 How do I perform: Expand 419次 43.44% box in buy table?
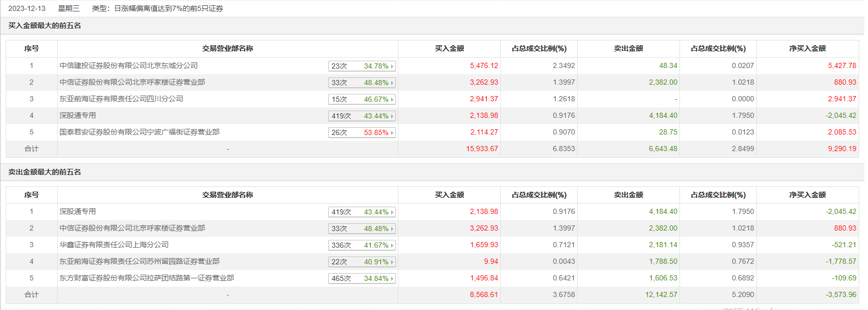pyautogui.click(x=362, y=116)
